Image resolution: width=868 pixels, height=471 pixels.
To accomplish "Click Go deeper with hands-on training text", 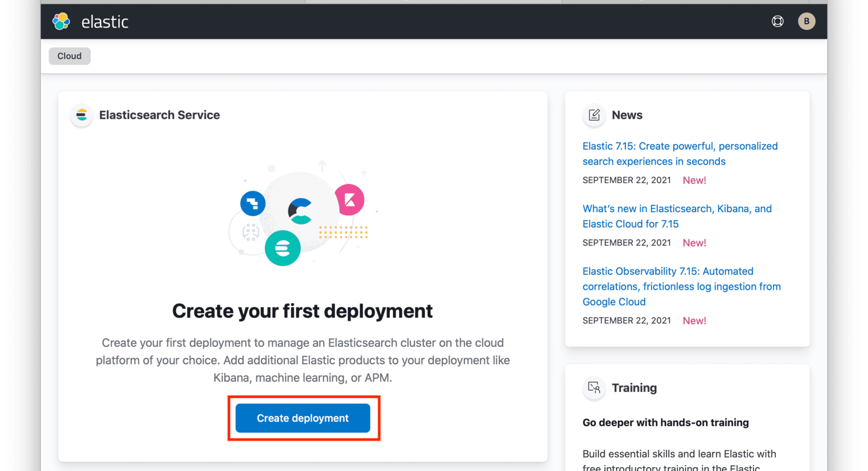I will pos(666,422).
